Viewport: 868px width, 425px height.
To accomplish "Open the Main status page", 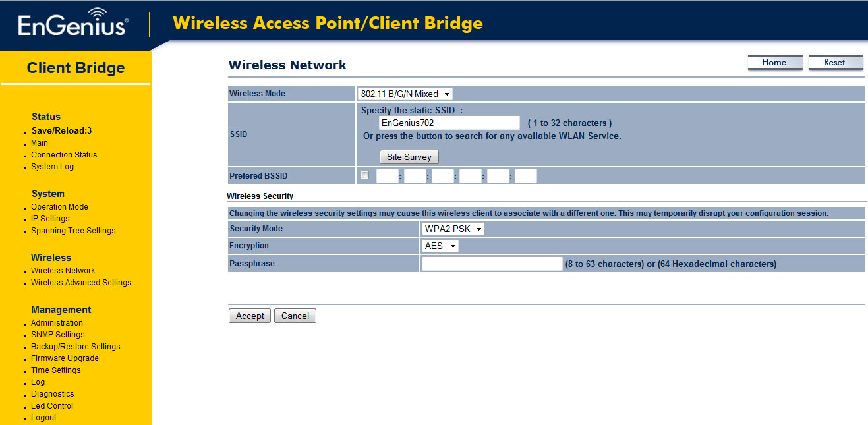I will (x=40, y=143).
